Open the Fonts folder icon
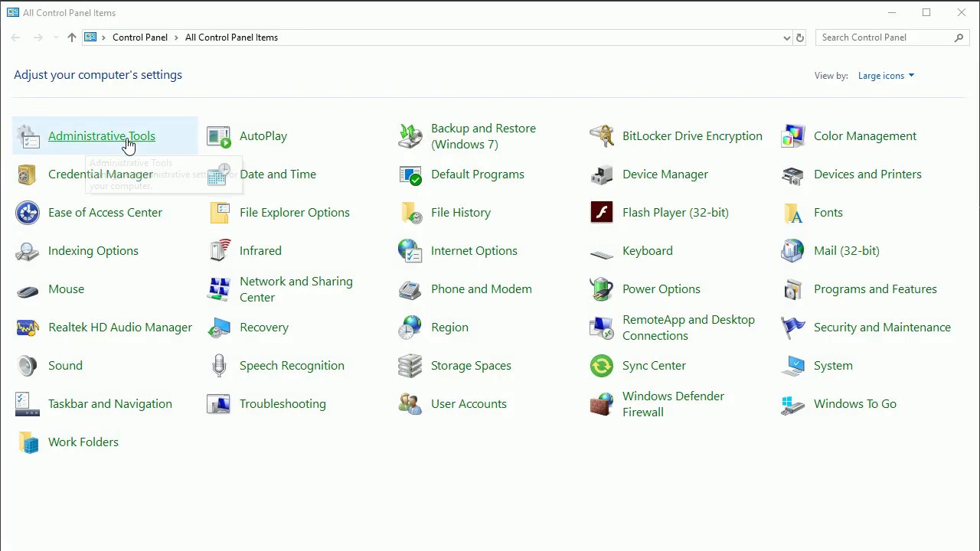 click(x=793, y=213)
